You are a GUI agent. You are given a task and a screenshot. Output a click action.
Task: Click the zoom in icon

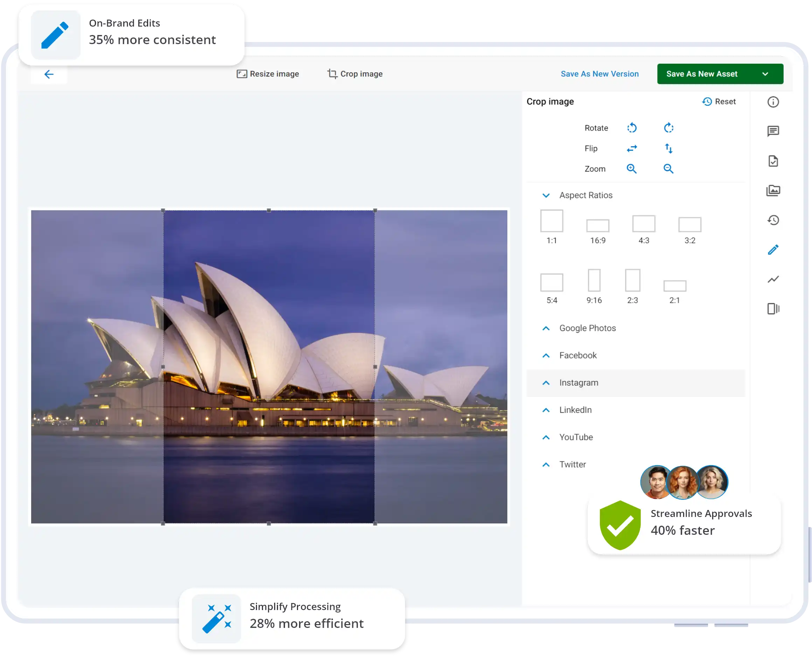point(631,169)
